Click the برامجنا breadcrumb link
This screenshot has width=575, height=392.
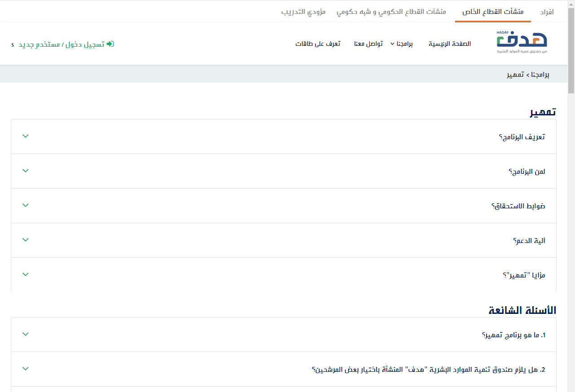point(541,74)
